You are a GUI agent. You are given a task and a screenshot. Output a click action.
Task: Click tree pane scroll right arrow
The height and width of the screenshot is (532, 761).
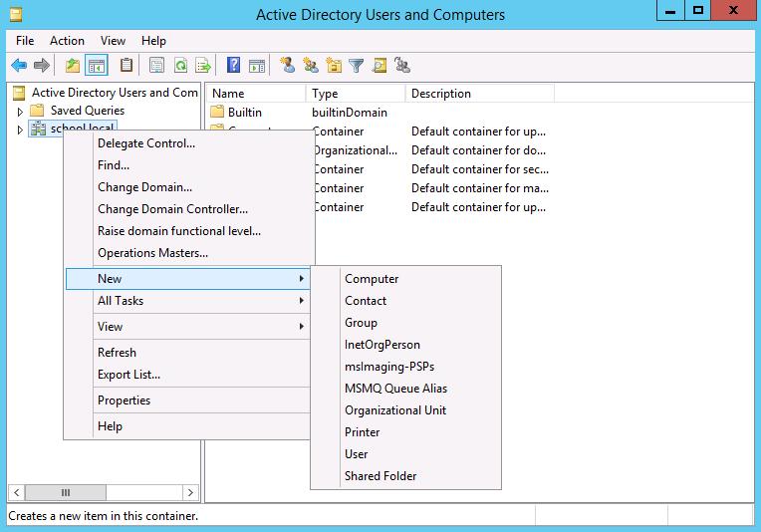point(190,493)
